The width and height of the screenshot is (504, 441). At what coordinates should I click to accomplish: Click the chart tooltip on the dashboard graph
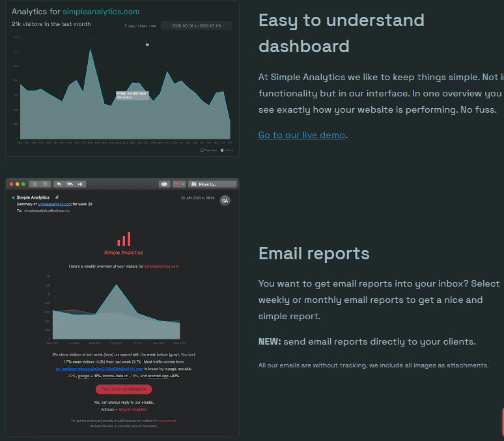click(132, 95)
